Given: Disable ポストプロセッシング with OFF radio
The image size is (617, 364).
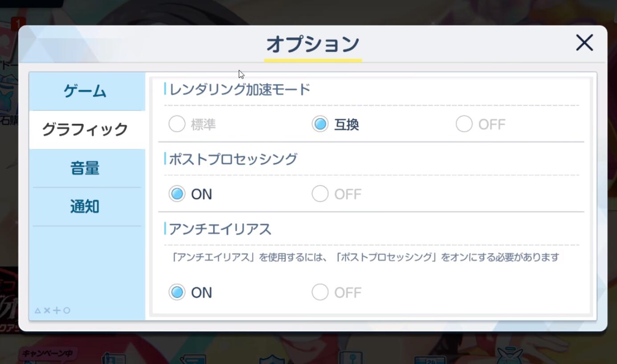Looking at the screenshot, I should (320, 194).
